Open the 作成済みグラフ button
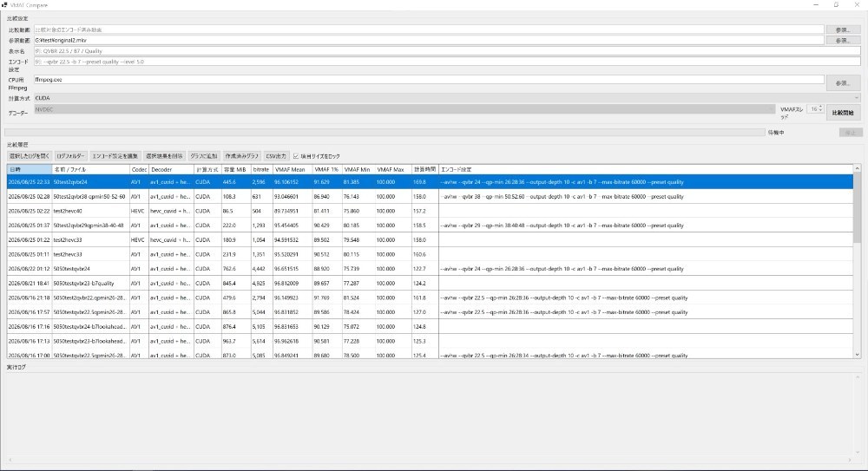 242,156
